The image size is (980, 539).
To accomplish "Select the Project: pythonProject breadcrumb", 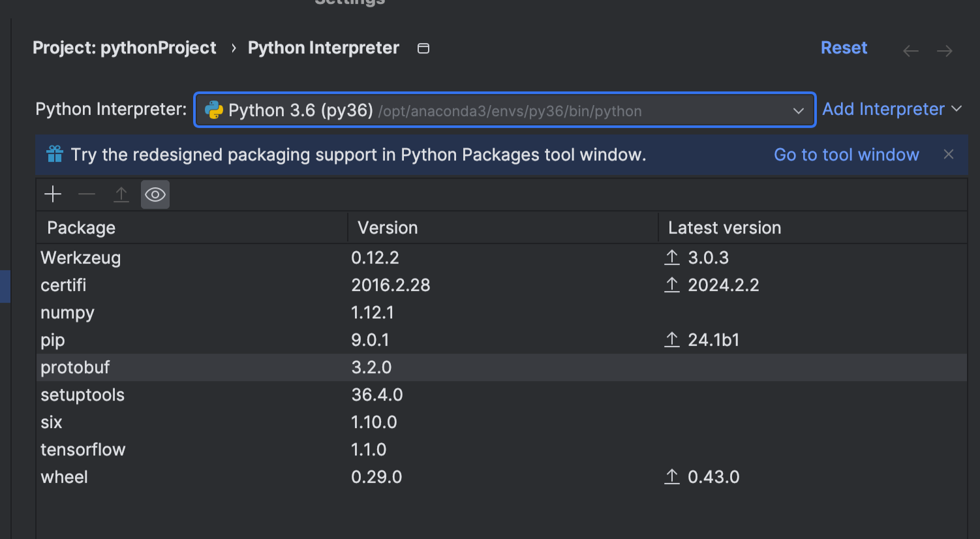I will click(124, 48).
